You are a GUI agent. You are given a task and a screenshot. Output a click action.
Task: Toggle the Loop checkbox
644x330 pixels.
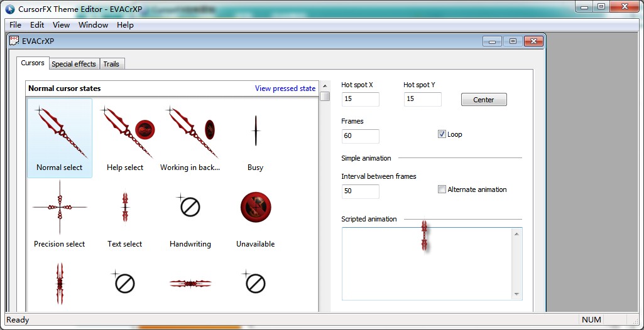pyautogui.click(x=442, y=134)
